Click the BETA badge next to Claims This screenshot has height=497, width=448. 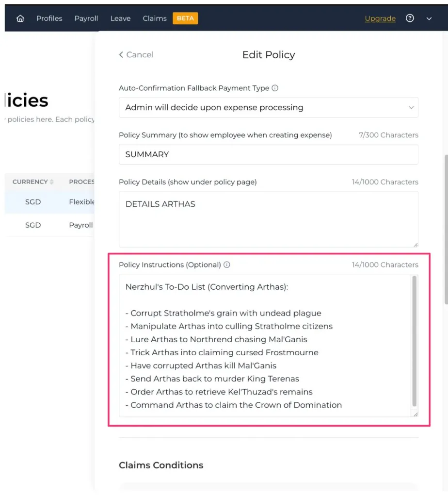coord(185,18)
